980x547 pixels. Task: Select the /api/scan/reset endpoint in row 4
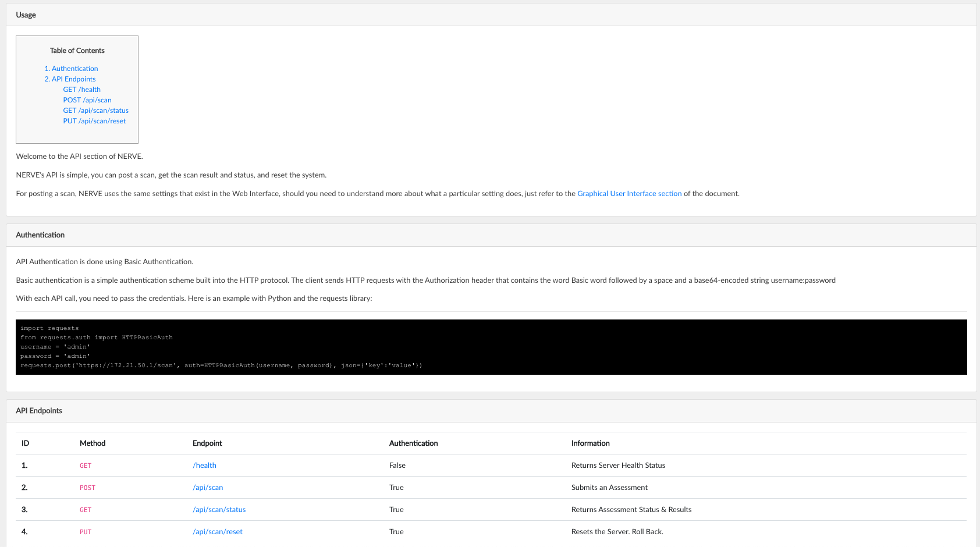(x=218, y=532)
